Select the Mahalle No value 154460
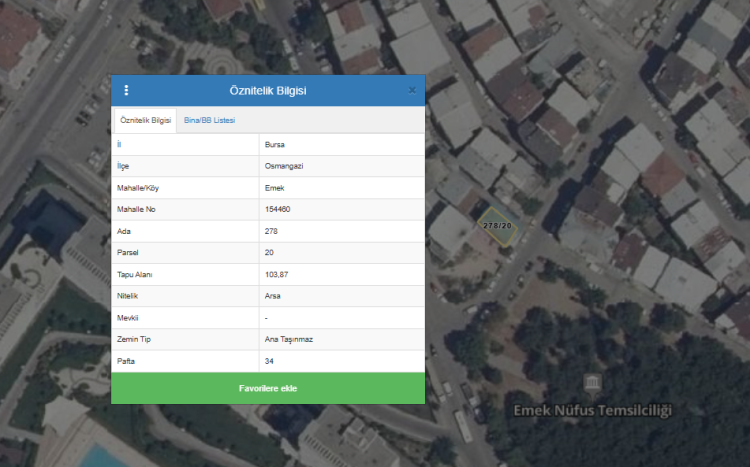 coord(278,210)
